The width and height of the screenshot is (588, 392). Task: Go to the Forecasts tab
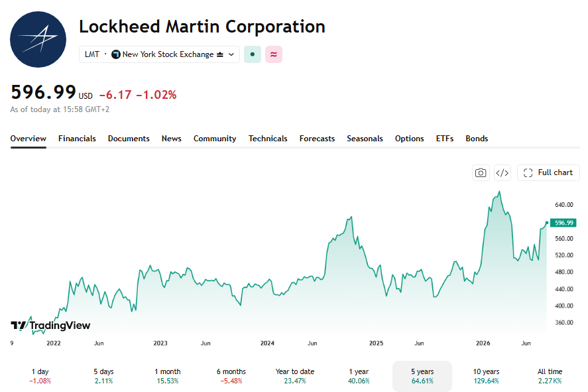(317, 139)
